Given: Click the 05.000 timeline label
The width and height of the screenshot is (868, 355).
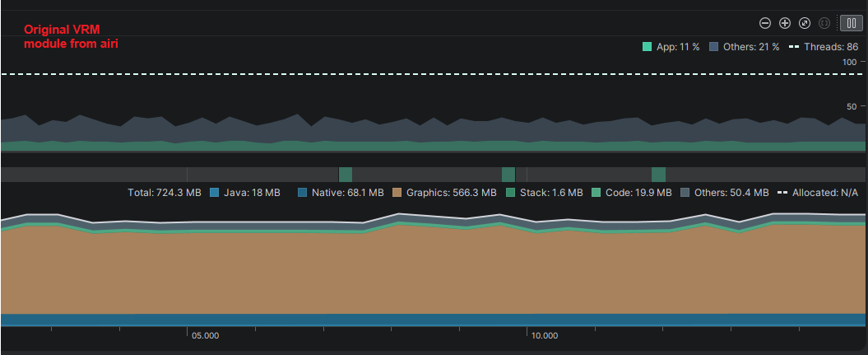Looking at the screenshot, I should pos(205,336).
